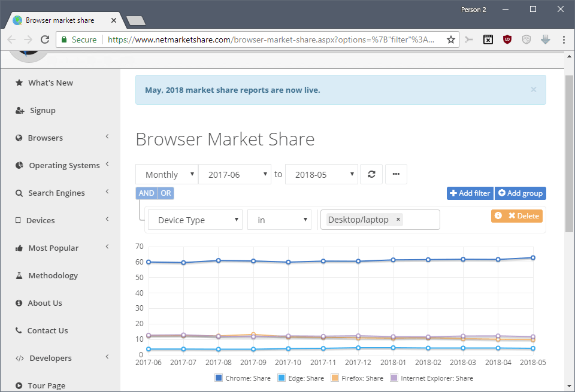Image resolution: width=575 pixels, height=392 pixels.
Task: Click the Add filter button
Action: (470, 193)
